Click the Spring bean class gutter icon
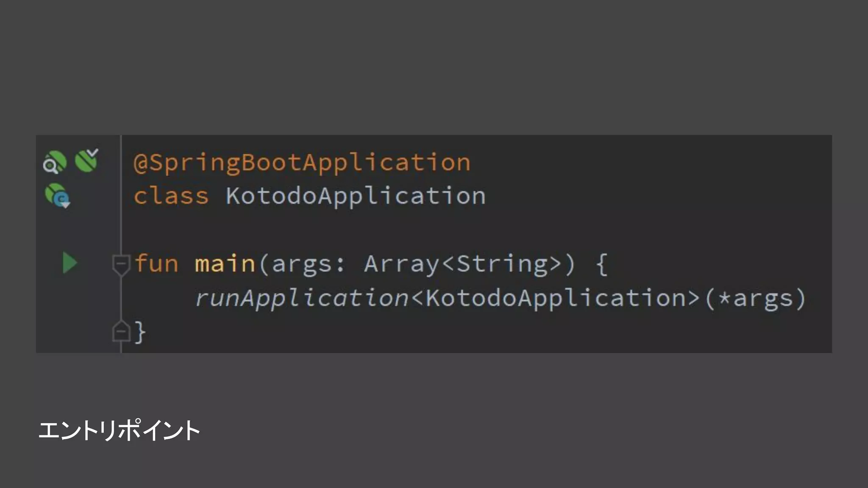Screen dimensions: 868x488 [57, 196]
